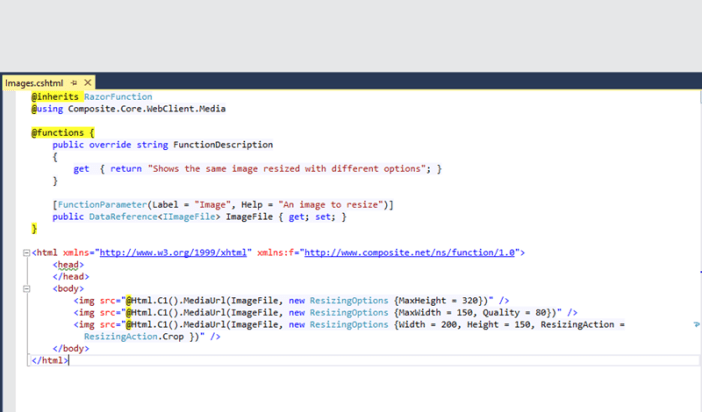702x412 pixels.
Task: Open the composite.net function namespace link
Action: tap(410, 253)
